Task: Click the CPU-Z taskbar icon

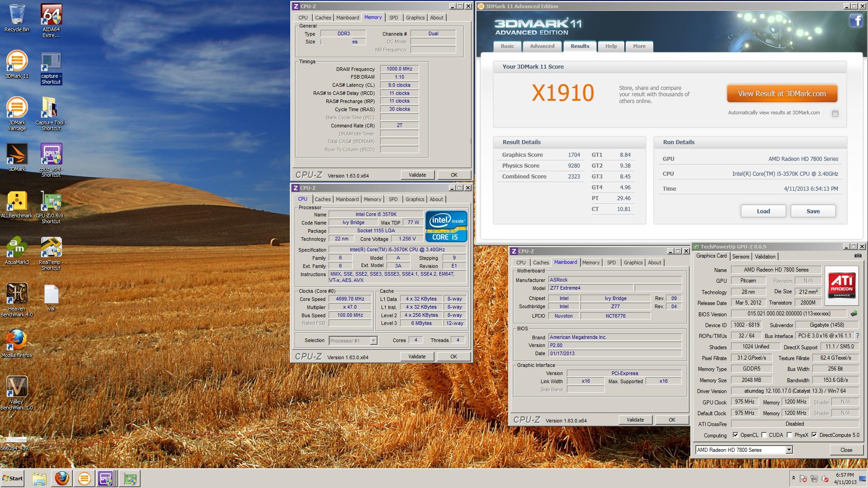Action: (x=106, y=479)
